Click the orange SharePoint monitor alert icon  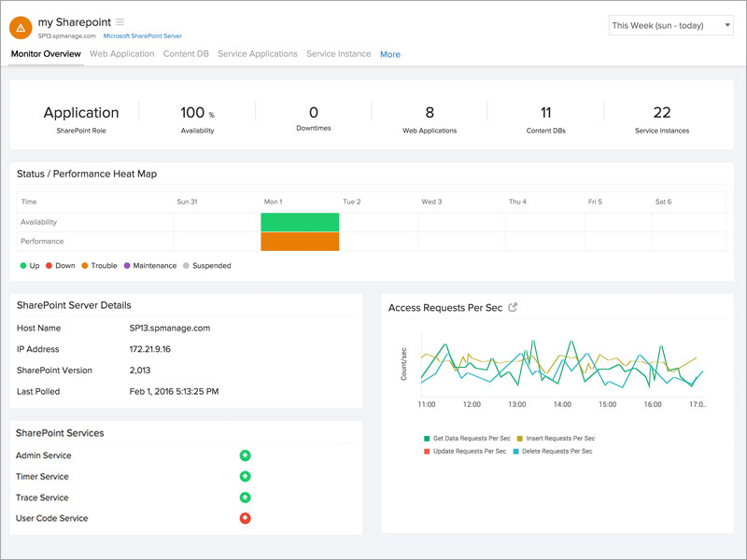click(19, 25)
